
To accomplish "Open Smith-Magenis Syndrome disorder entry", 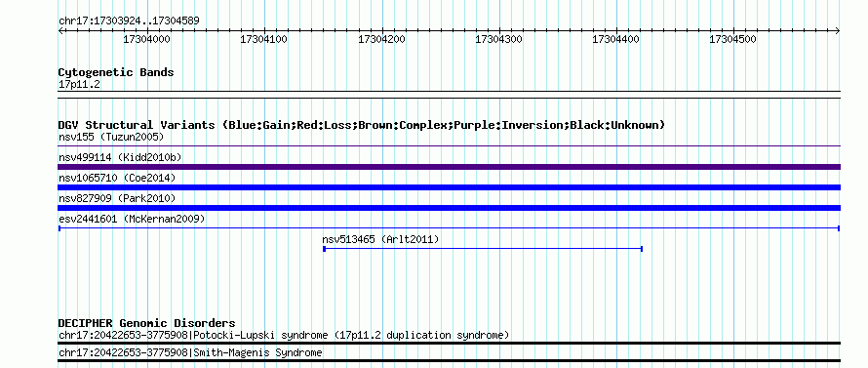I will tap(190, 352).
